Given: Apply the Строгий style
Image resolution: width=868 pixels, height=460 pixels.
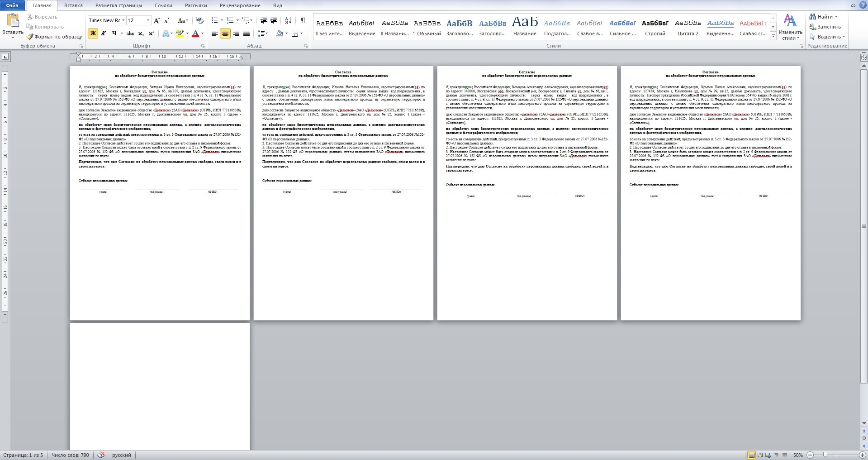Looking at the screenshot, I should (x=655, y=27).
